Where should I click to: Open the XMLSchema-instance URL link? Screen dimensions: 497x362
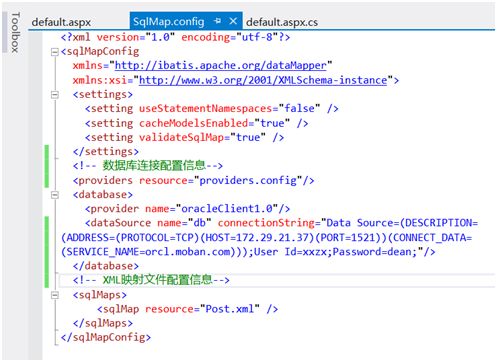[x=263, y=80]
